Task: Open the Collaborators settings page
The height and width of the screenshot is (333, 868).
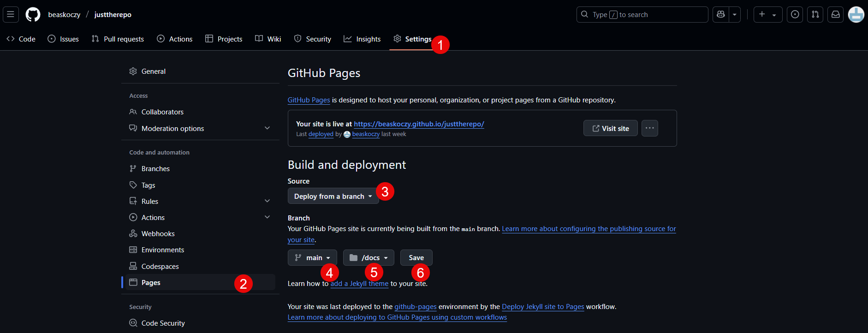Action: tap(200, 112)
